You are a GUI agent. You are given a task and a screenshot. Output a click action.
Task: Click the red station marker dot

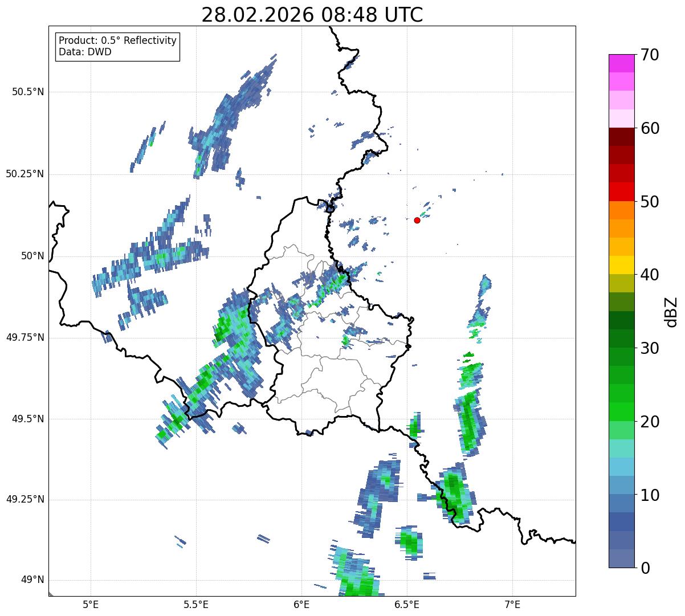417,220
